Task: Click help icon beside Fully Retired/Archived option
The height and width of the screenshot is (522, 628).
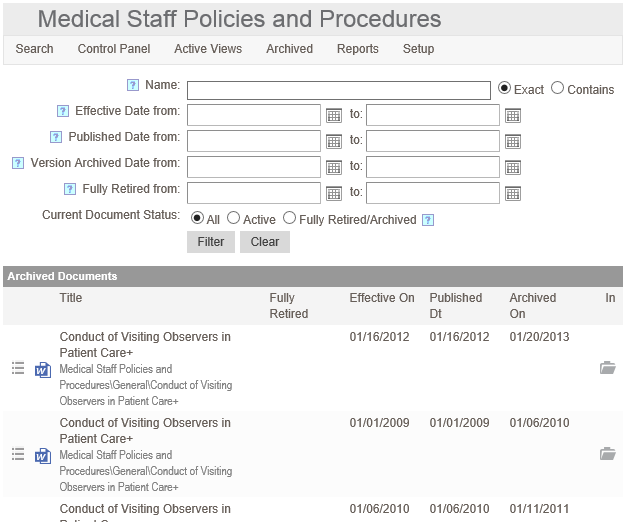Action: click(x=428, y=219)
